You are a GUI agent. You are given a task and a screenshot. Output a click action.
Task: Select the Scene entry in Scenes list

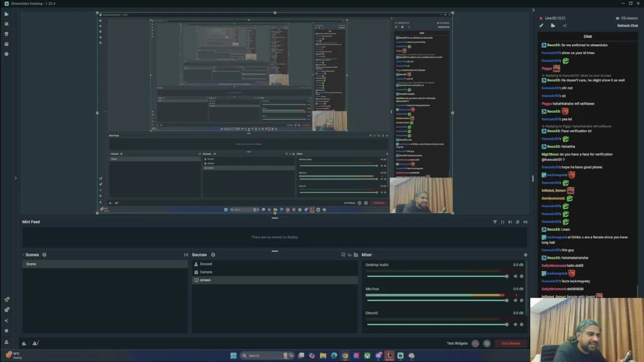105,264
